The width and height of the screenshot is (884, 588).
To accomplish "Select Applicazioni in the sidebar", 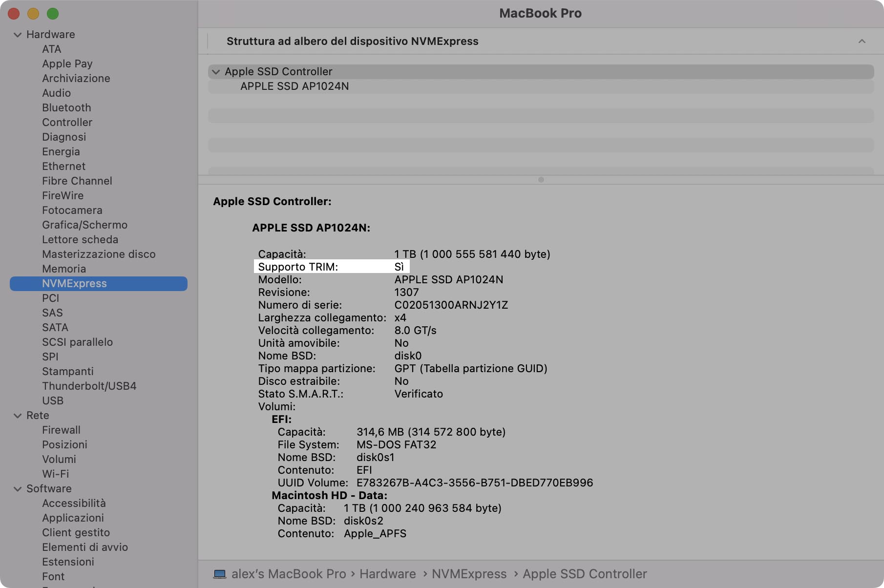I will (73, 518).
